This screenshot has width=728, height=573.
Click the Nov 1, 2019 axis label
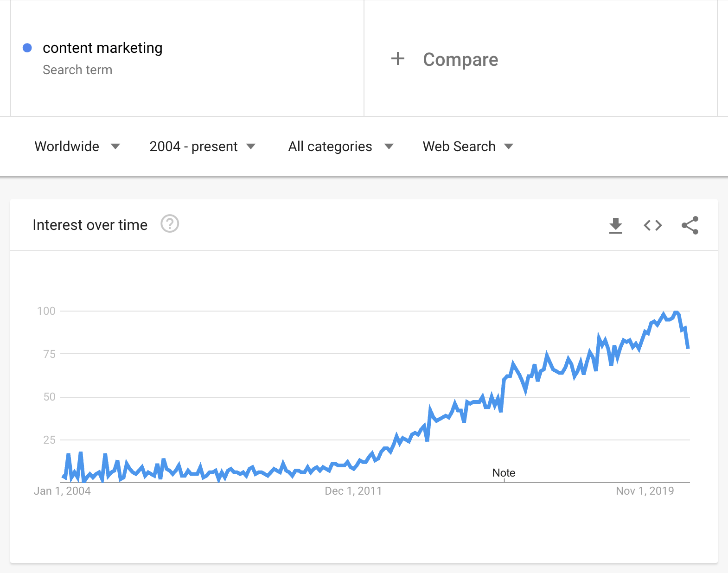click(x=645, y=491)
